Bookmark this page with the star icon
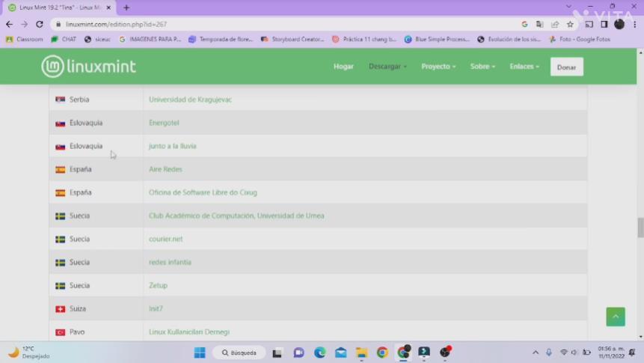This screenshot has width=644, height=363. pos(570,25)
